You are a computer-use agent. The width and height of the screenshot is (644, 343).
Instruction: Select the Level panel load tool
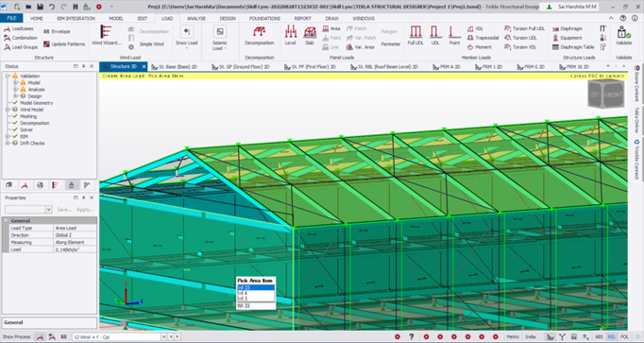coord(291,35)
